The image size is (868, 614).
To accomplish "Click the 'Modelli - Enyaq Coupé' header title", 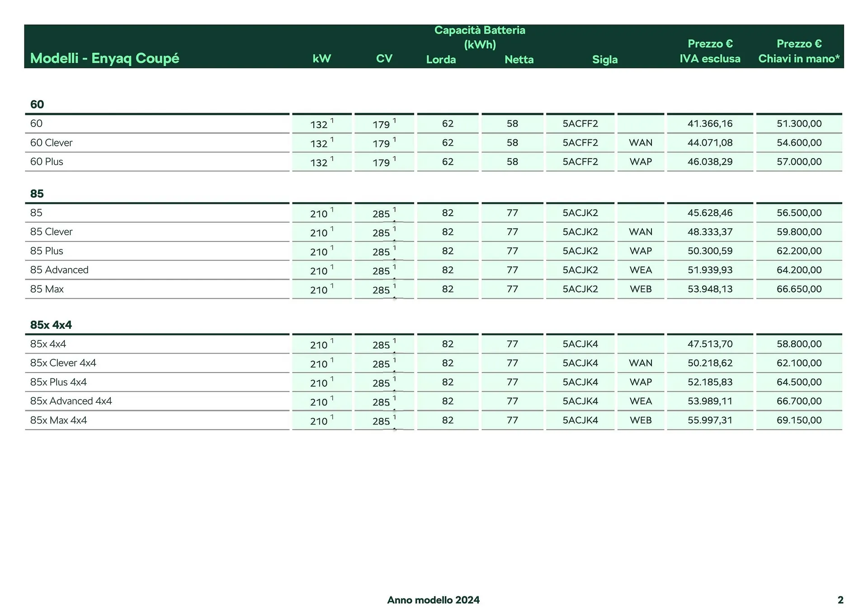I will click(104, 58).
